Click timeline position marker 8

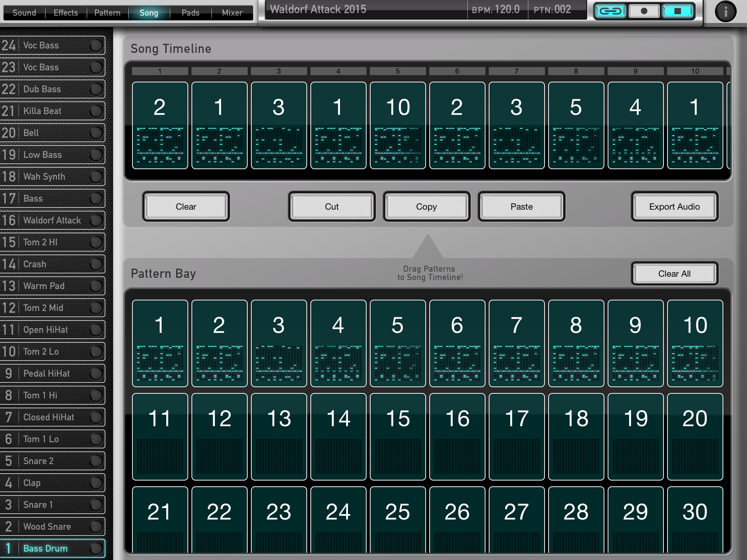click(576, 71)
